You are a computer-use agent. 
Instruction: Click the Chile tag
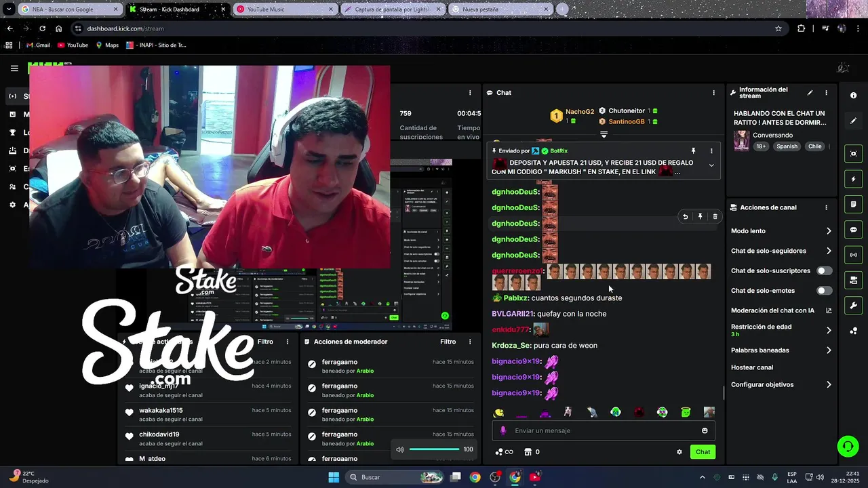(x=815, y=146)
